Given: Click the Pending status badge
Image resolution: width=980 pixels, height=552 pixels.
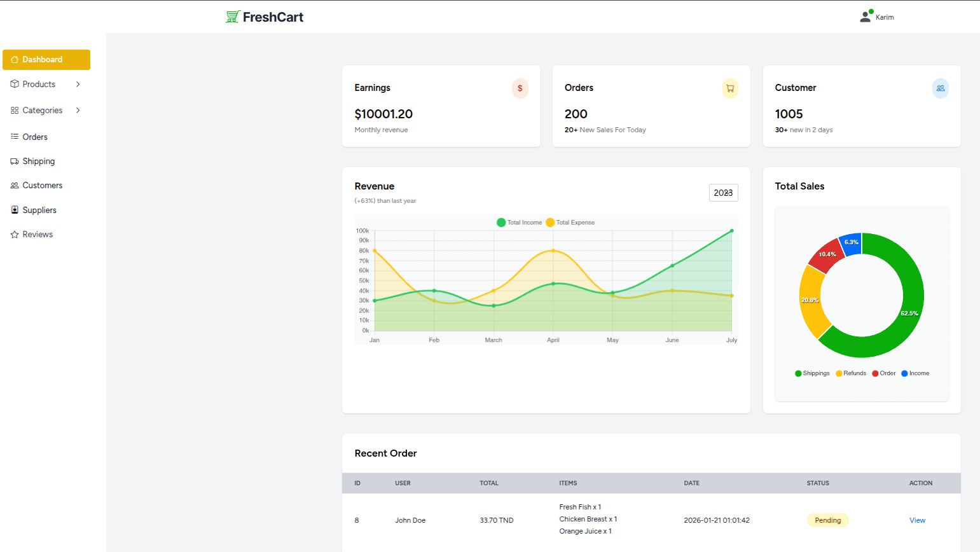Looking at the screenshot, I should click(x=828, y=520).
